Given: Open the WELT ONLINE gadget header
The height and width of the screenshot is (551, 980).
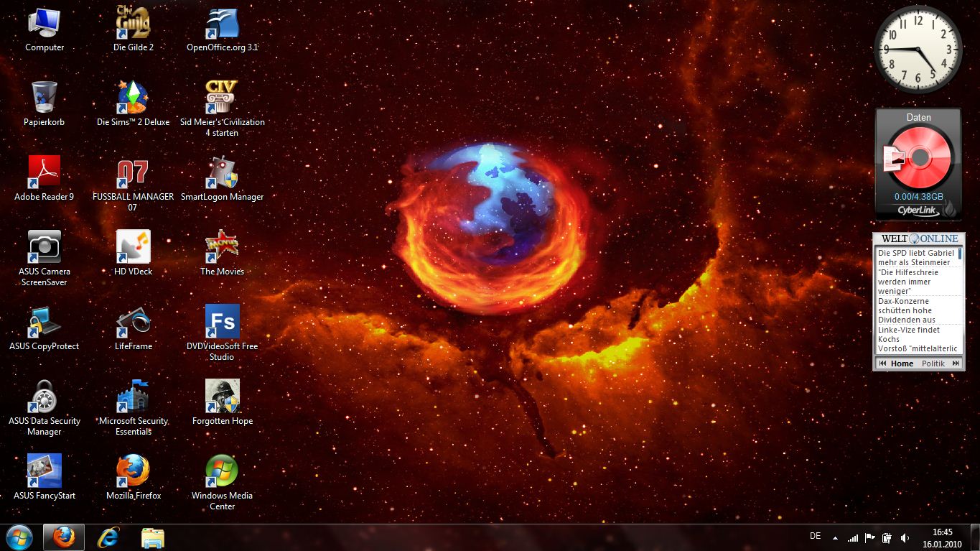Looking at the screenshot, I should pos(919,239).
